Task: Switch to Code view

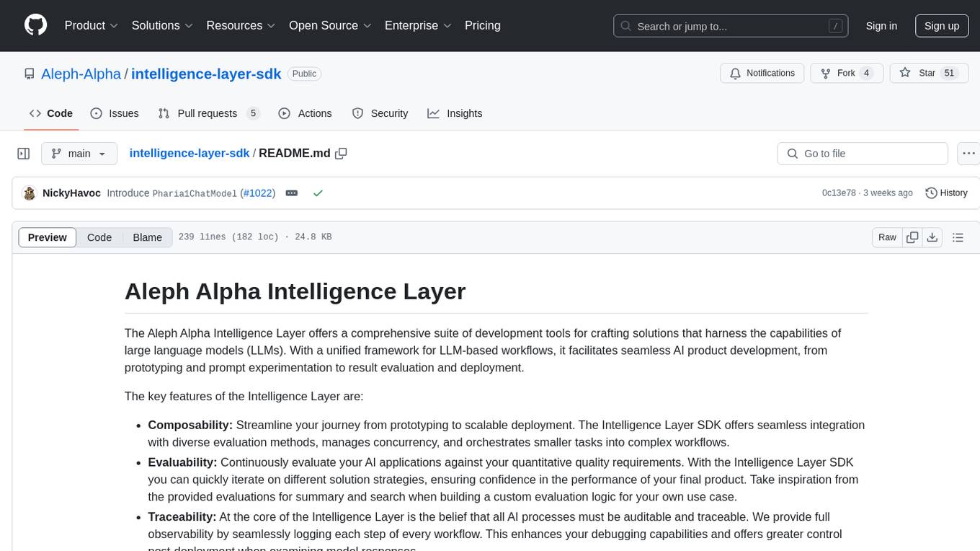Action: tap(99, 237)
